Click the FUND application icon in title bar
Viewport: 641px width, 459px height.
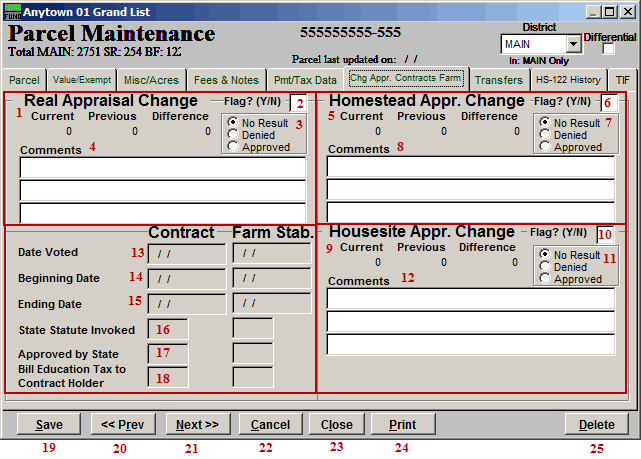pyautogui.click(x=12, y=10)
